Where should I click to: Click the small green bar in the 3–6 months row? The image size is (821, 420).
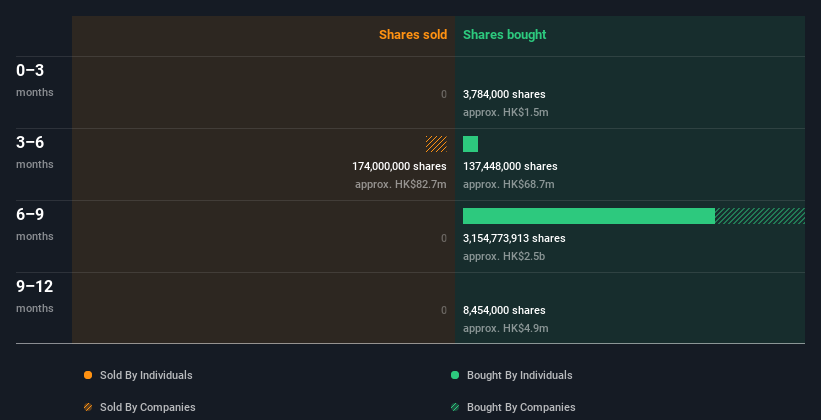[x=470, y=144]
